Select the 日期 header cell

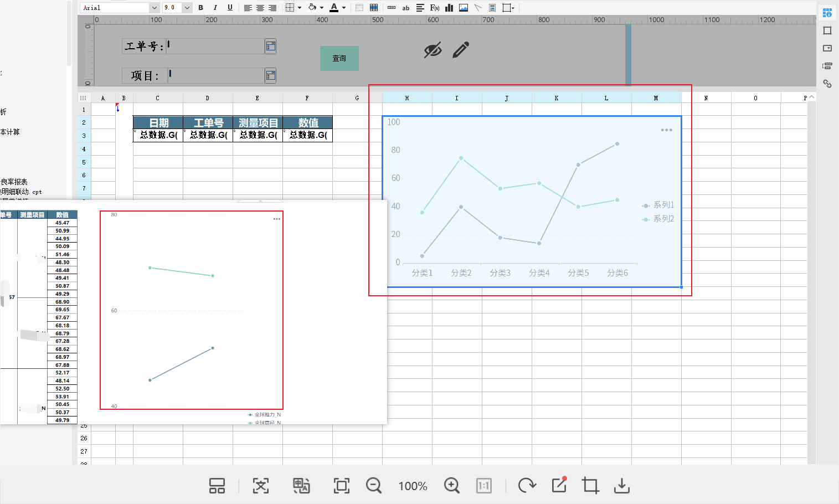click(158, 122)
